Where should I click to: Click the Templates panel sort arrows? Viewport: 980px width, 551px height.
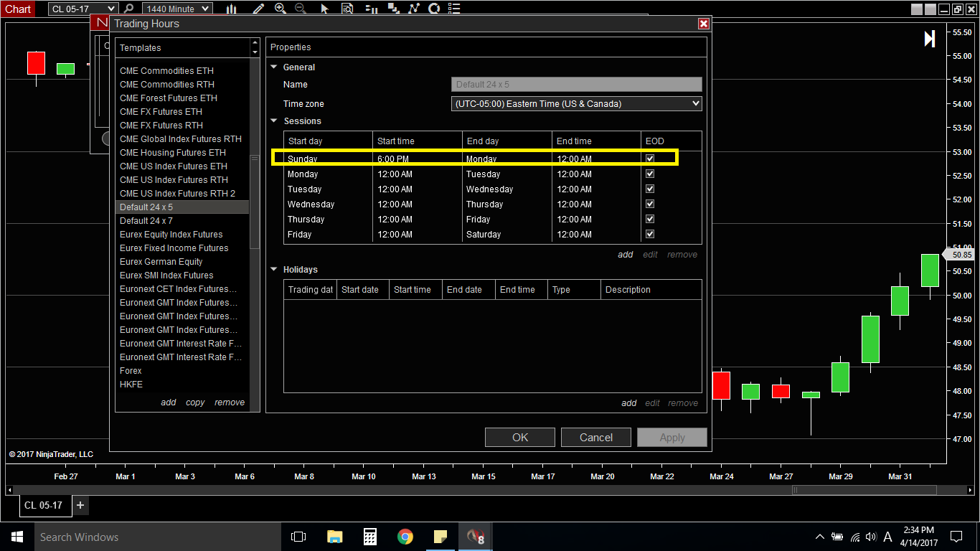click(x=255, y=48)
